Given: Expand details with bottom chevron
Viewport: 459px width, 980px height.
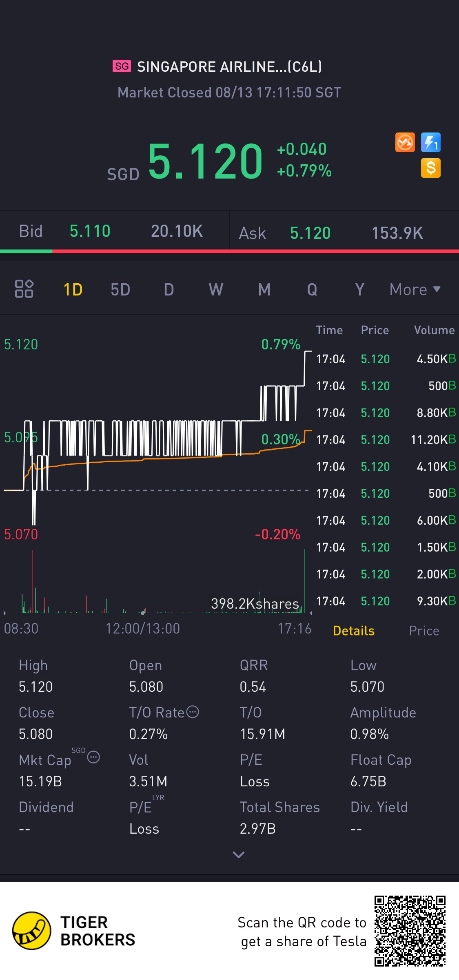Looking at the screenshot, I should [239, 854].
